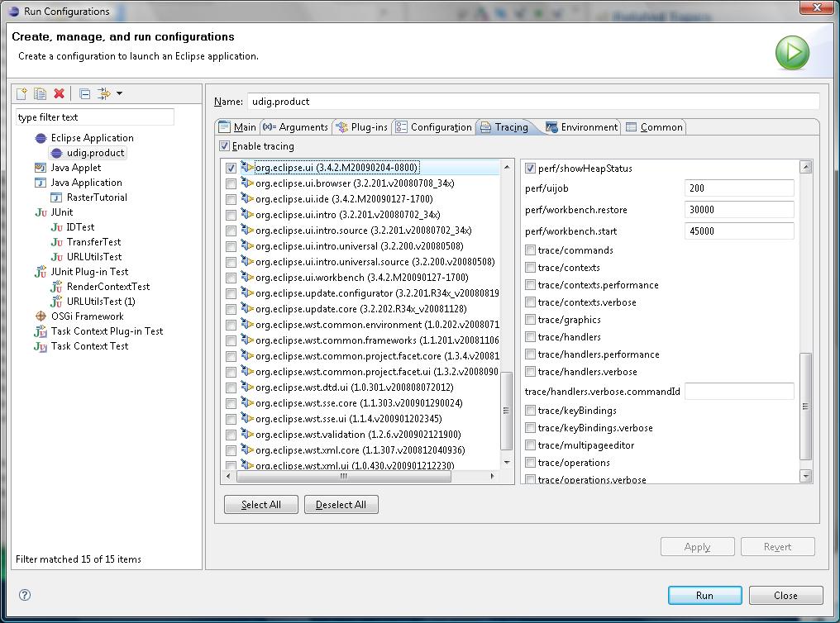
Task: Switch to the Arguments tab
Action: (x=295, y=127)
